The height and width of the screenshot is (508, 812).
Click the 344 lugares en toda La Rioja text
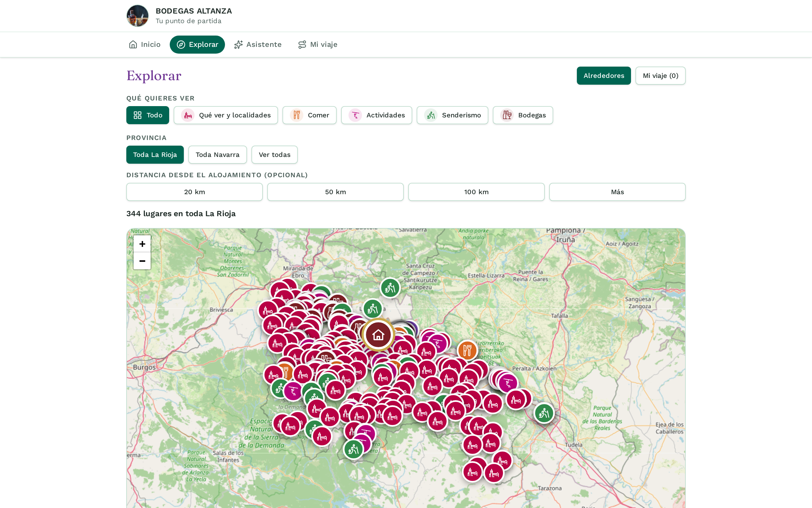[181, 214]
